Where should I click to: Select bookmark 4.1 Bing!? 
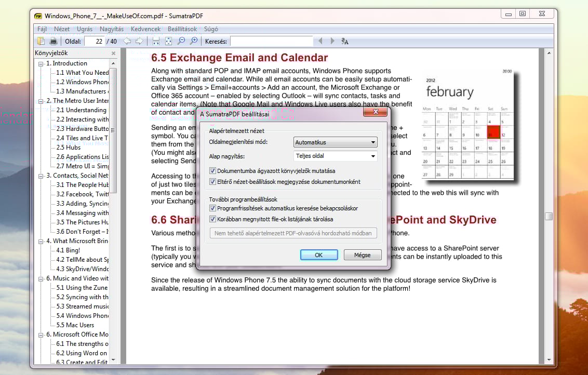pos(68,250)
